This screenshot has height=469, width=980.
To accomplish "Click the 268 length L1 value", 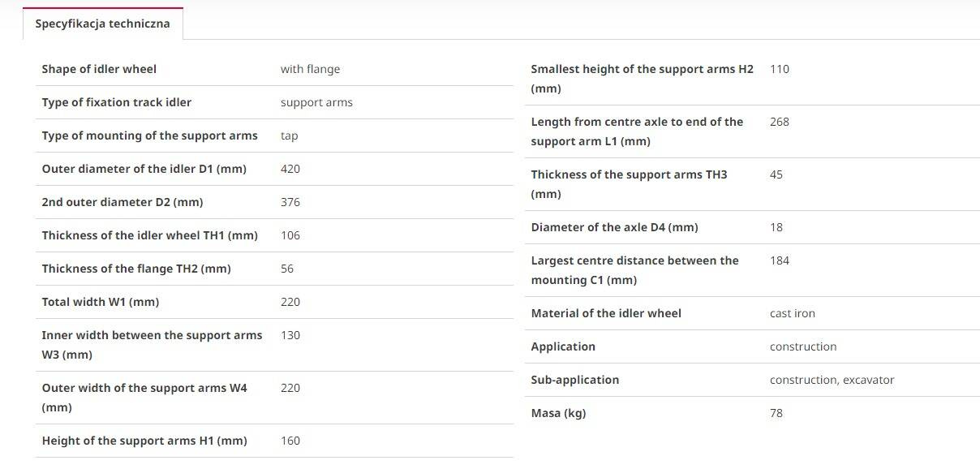I will pyautogui.click(x=780, y=122).
